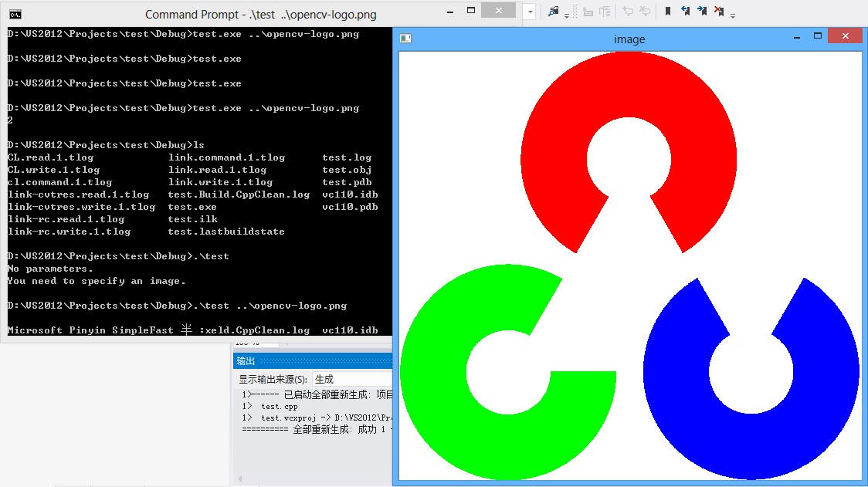Maximize the image window
The image size is (868, 487).
coord(818,36)
